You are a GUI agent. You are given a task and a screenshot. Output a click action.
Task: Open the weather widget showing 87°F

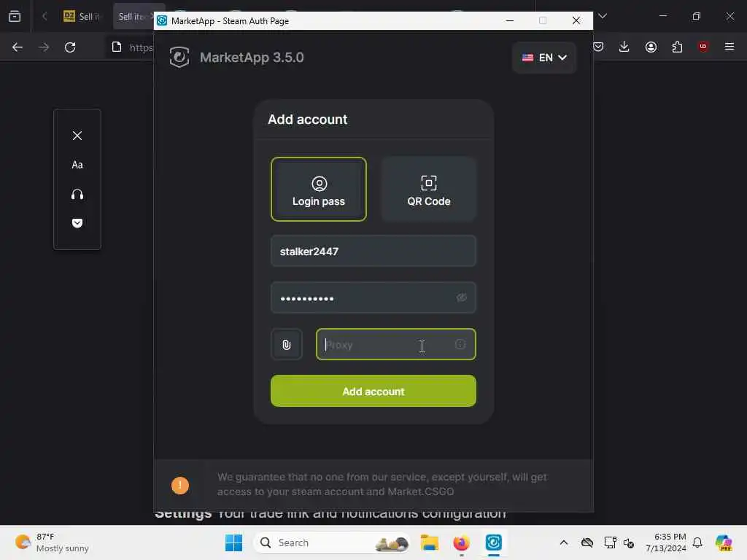[x=52, y=542]
